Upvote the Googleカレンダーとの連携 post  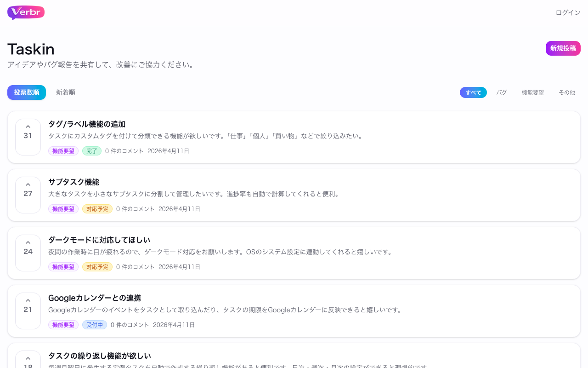point(28,311)
